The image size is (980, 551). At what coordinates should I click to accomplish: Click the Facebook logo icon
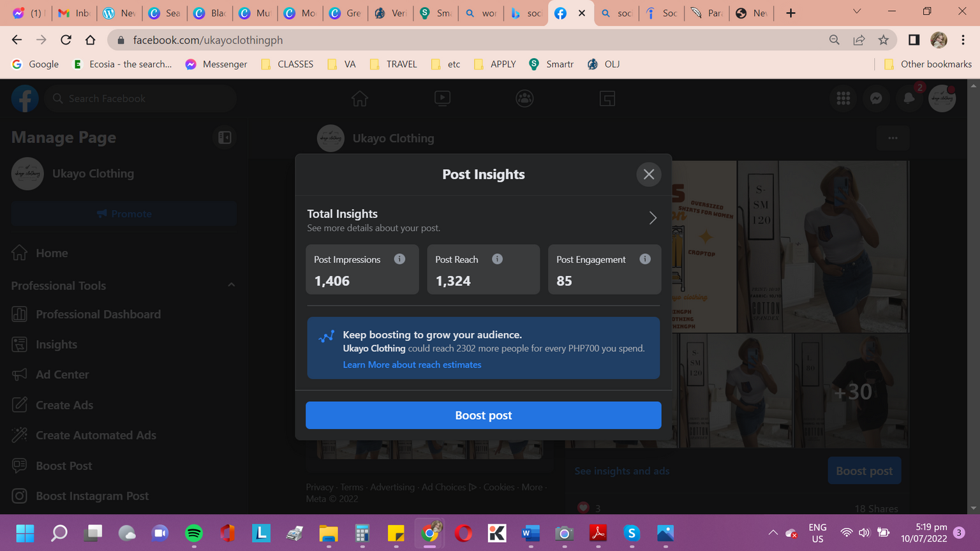25,98
